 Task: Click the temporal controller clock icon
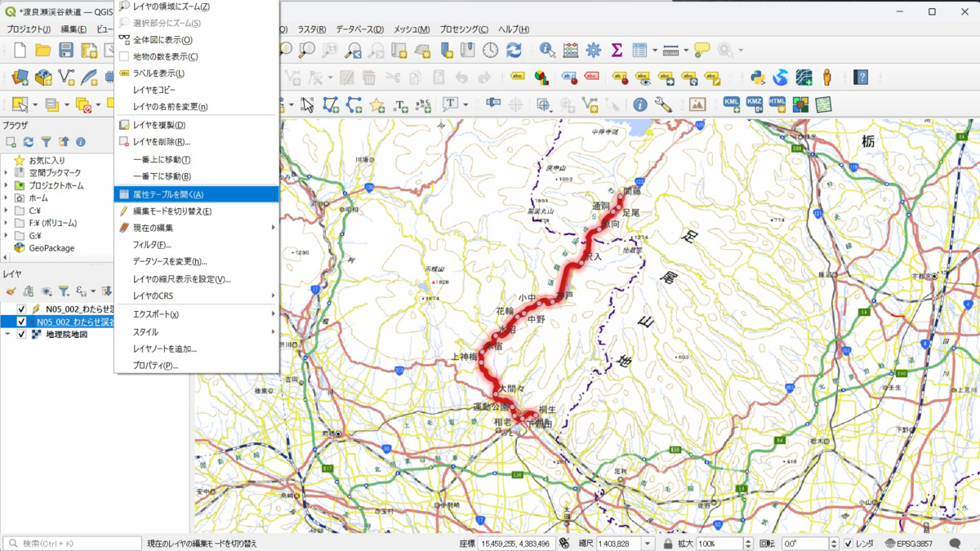point(490,51)
